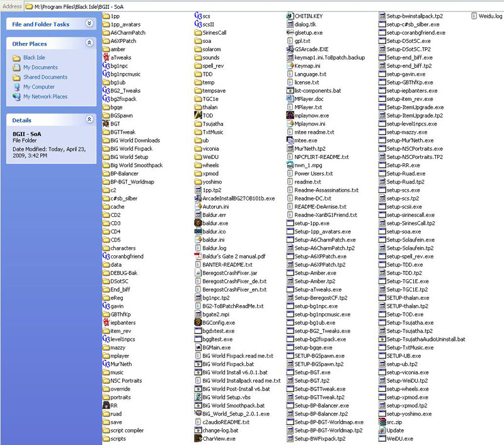Screen dimensions: 504x445
Task: Select the dialog.tlk file
Action: click(x=302, y=24)
